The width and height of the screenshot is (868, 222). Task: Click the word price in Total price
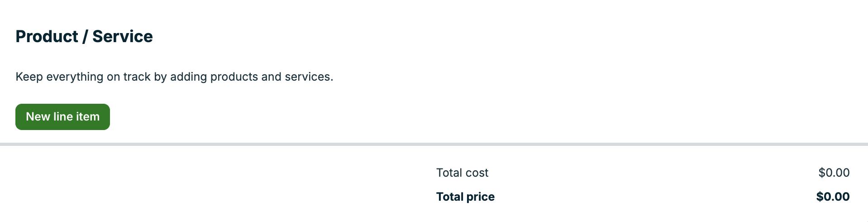coord(480,197)
